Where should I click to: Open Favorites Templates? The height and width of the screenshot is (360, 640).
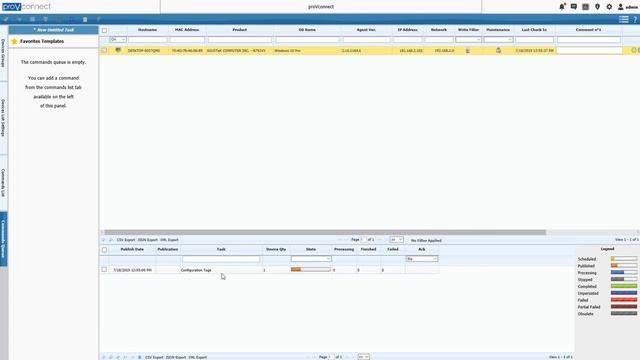tap(42, 41)
